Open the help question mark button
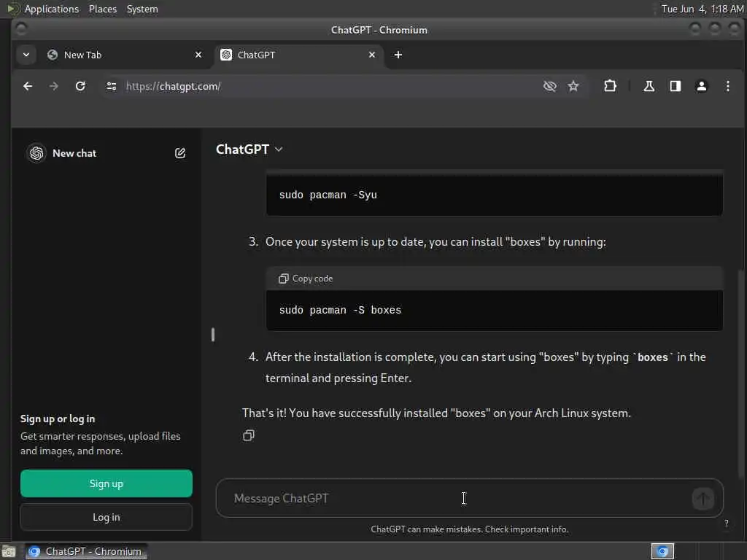Screen dimensions: 747x560 pyautogui.click(x=726, y=524)
